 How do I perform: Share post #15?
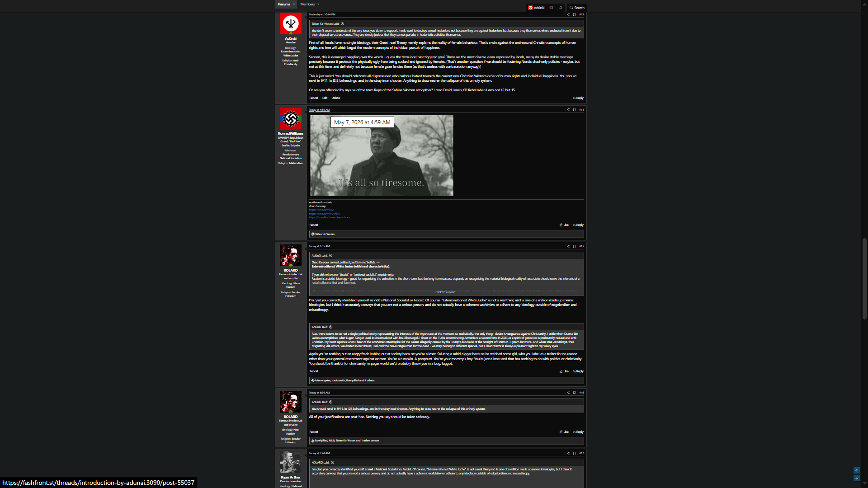[x=568, y=246]
